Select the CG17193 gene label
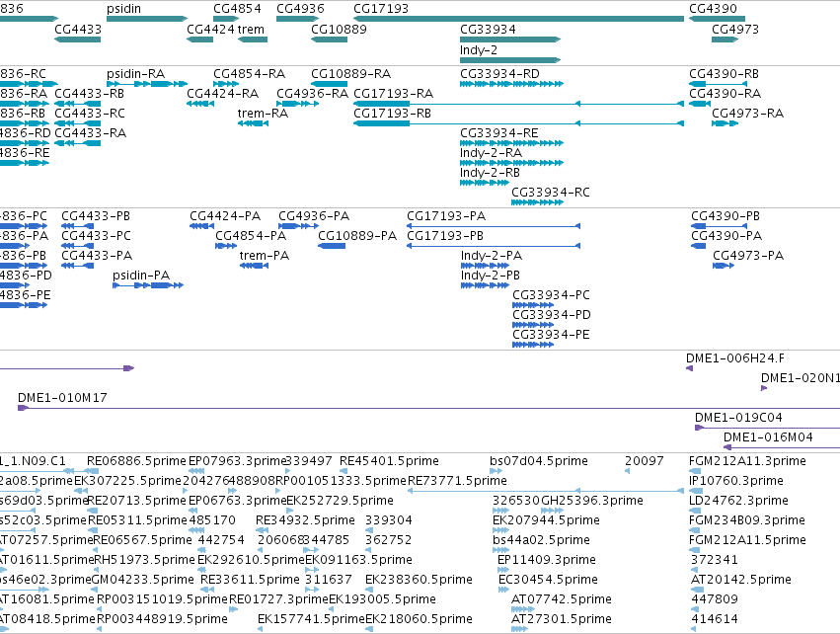The image size is (840, 634). (x=381, y=9)
